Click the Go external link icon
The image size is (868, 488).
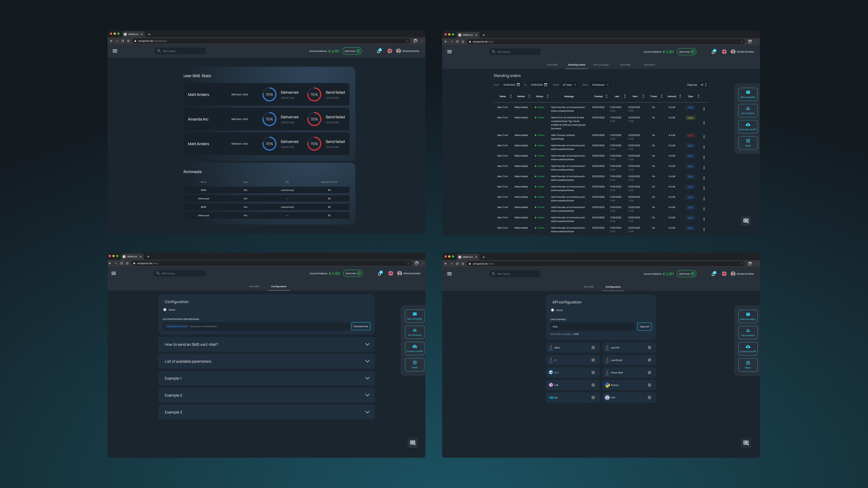593,397
